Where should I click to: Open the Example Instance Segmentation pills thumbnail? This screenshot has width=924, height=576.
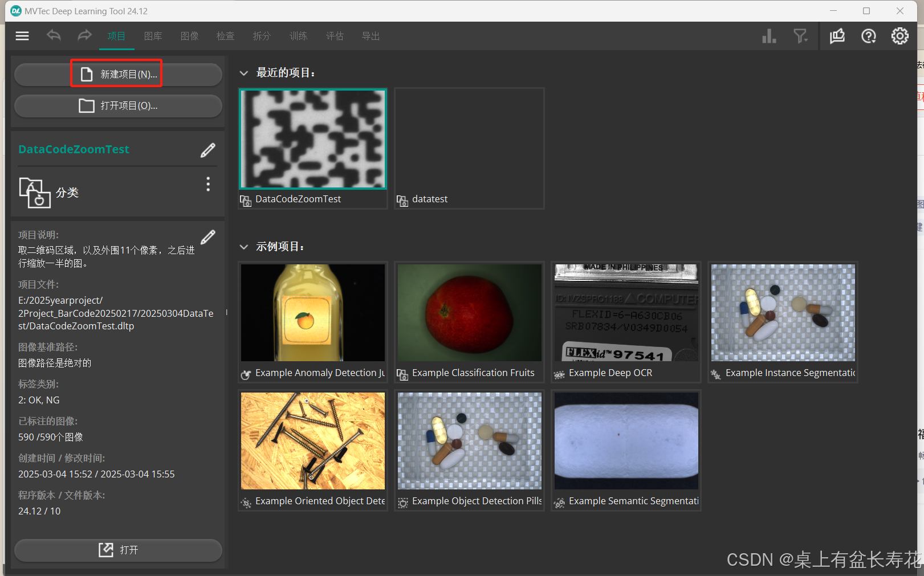coord(783,312)
